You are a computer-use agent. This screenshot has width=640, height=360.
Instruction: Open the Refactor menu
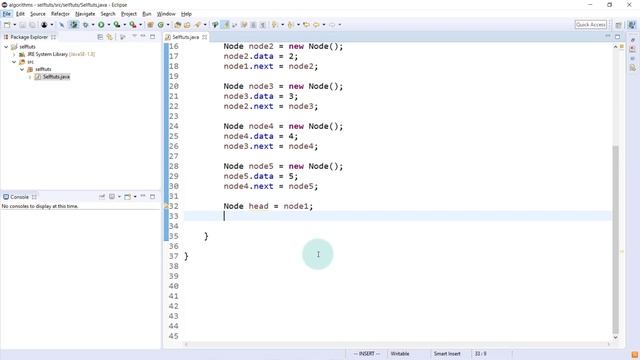coord(60,14)
